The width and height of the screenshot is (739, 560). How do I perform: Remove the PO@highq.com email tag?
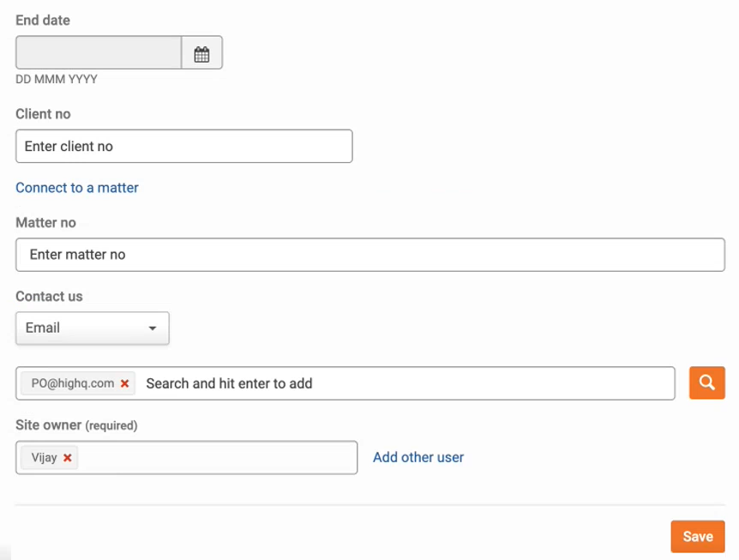point(125,383)
